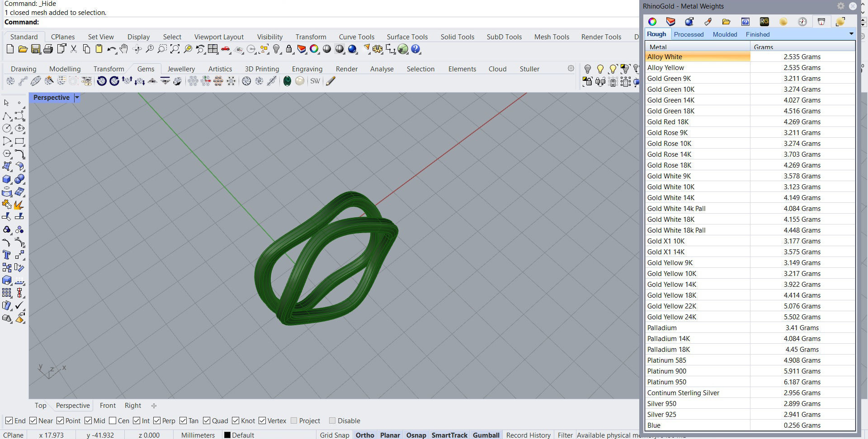
Task: Click the checkmark check-objects icon
Action: [19, 306]
